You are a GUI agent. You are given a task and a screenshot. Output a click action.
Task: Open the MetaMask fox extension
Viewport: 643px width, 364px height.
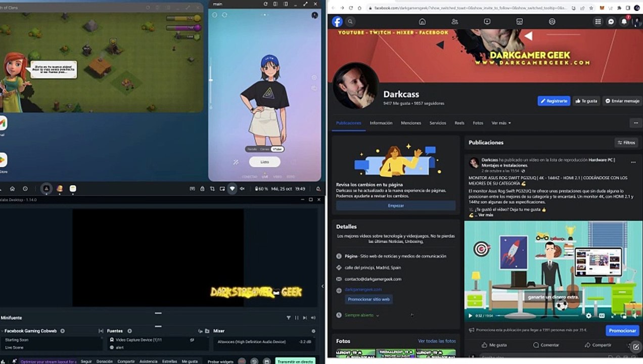tap(602, 8)
